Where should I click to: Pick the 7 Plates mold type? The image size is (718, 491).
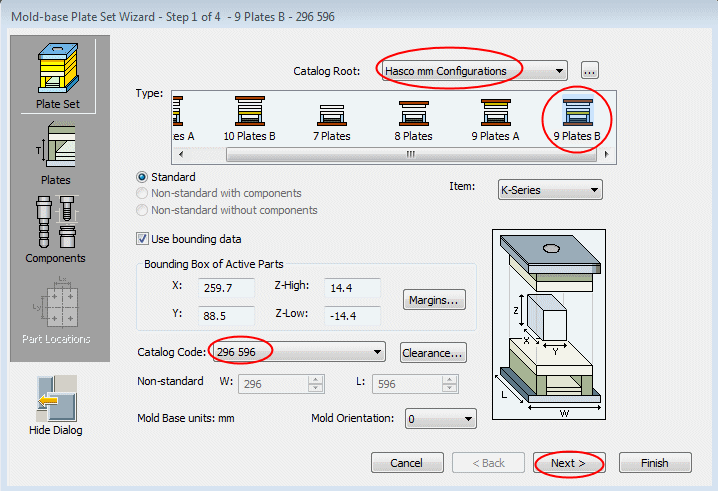[331, 118]
